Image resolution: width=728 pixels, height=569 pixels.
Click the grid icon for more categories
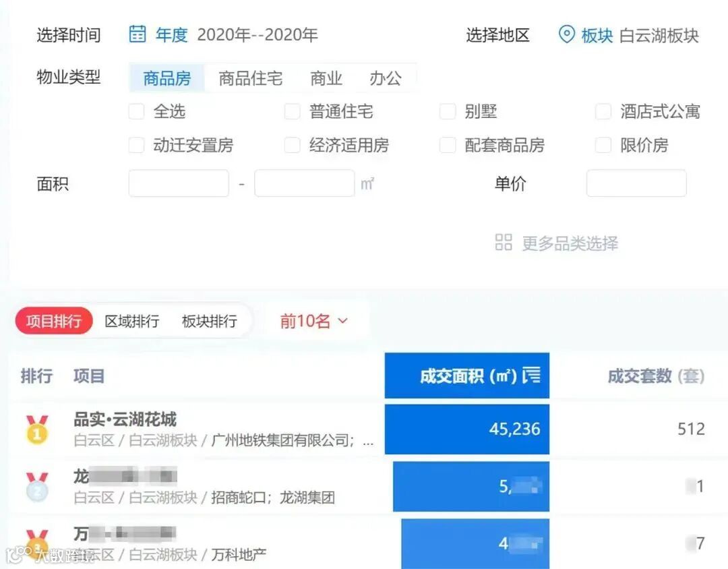504,242
